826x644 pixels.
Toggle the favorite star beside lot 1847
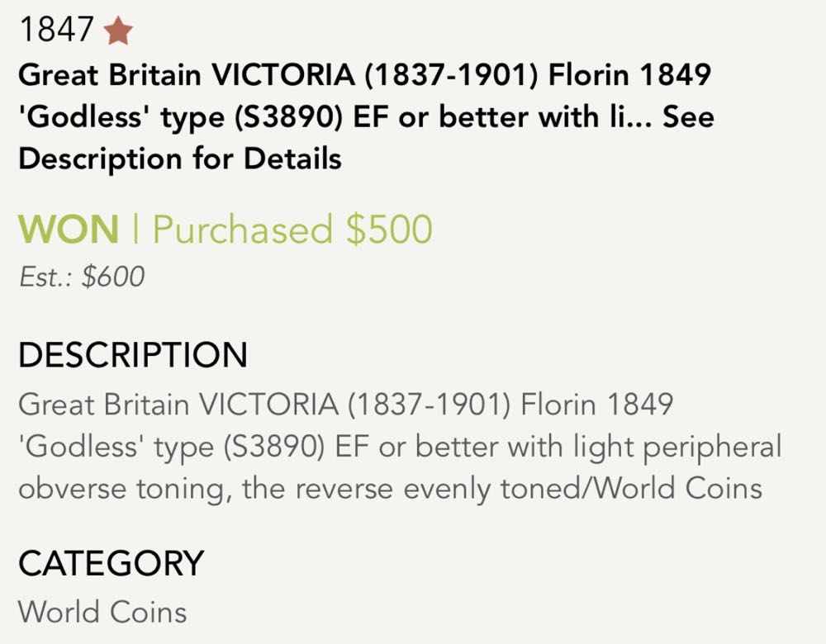(x=119, y=31)
